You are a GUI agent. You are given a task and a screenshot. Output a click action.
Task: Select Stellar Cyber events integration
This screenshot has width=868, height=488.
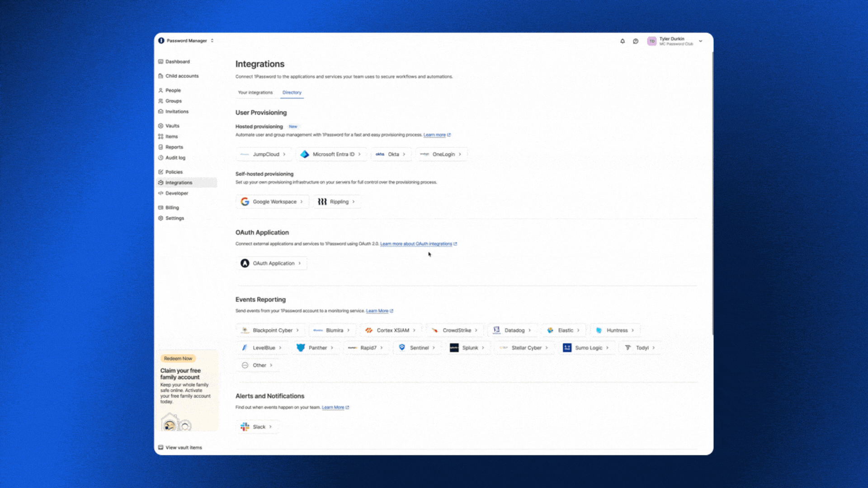pyautogui.click(x=524, y=347)
